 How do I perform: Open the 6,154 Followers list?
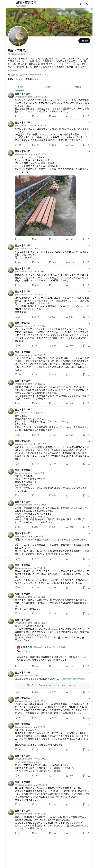click(x=33, y=79)
